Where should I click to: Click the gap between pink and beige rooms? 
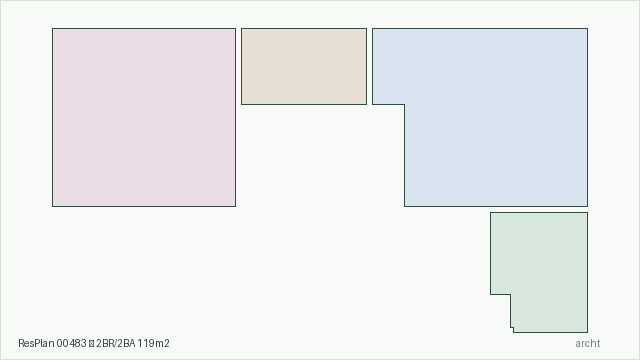click(x=238, y=67)
